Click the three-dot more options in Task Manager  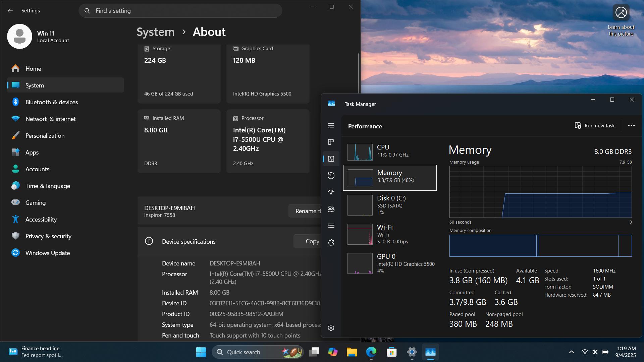click(x=631, y=126)
